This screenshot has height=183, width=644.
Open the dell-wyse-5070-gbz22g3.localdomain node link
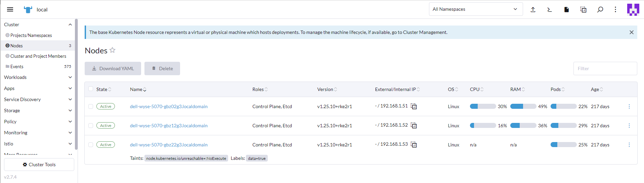coord(169,145)
